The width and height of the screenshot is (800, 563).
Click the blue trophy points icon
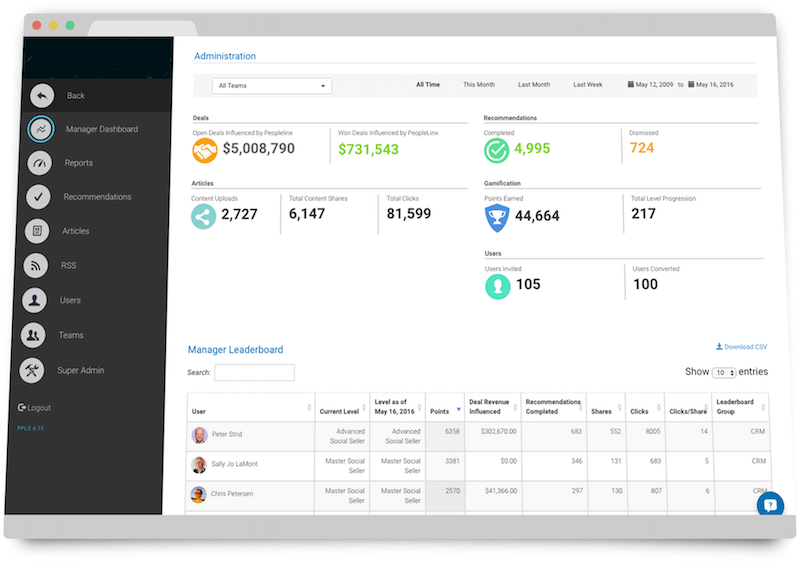pos(496,217)
